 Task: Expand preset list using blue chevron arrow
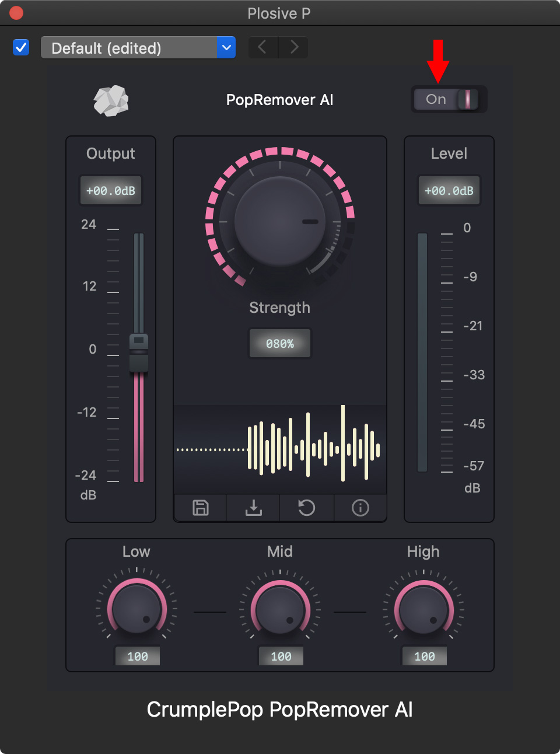click(226, 47)
